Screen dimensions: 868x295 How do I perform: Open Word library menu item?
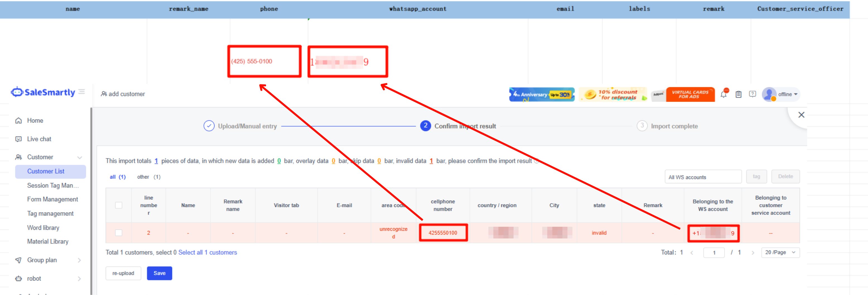[x=43, y=228]
